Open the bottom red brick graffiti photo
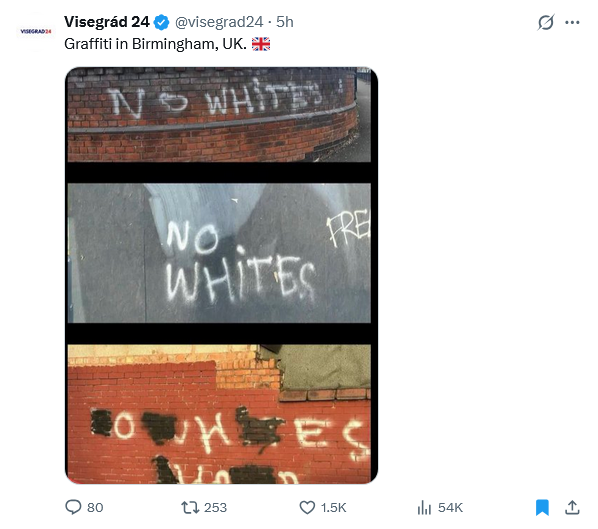Screen dimensions: 598x529 pos(219,414)
